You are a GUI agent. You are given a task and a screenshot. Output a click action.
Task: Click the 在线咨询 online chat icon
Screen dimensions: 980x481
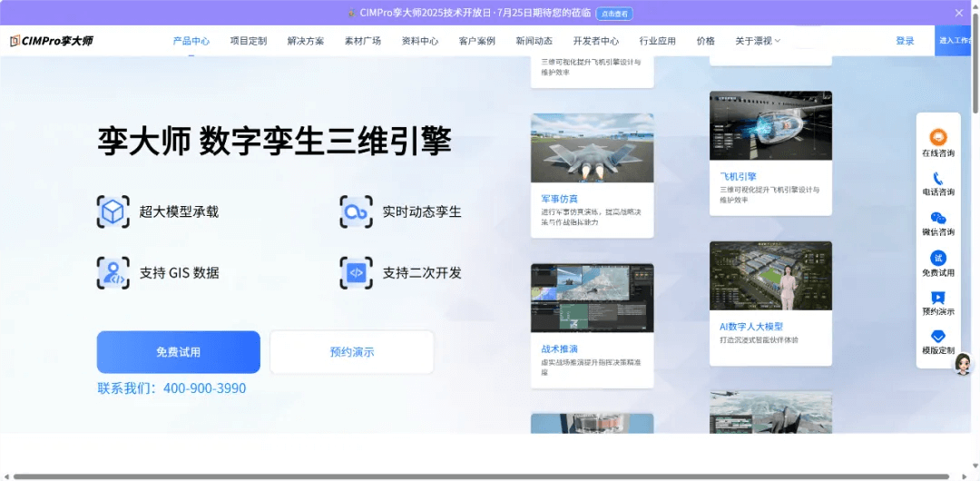coord(938,136)
